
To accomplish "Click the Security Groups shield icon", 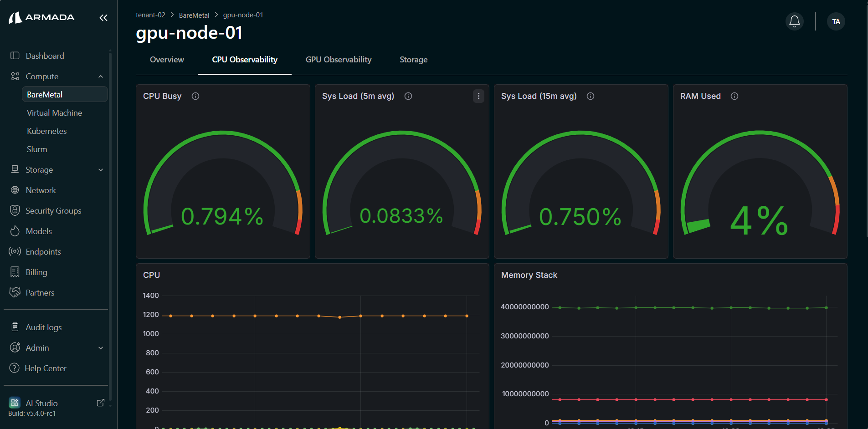I will point(15,210).
